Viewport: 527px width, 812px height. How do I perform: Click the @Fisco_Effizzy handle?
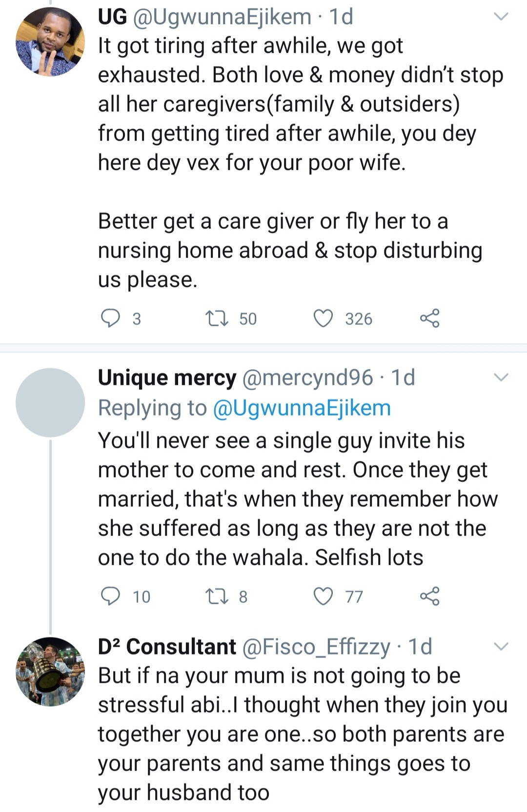coord(316,647)
